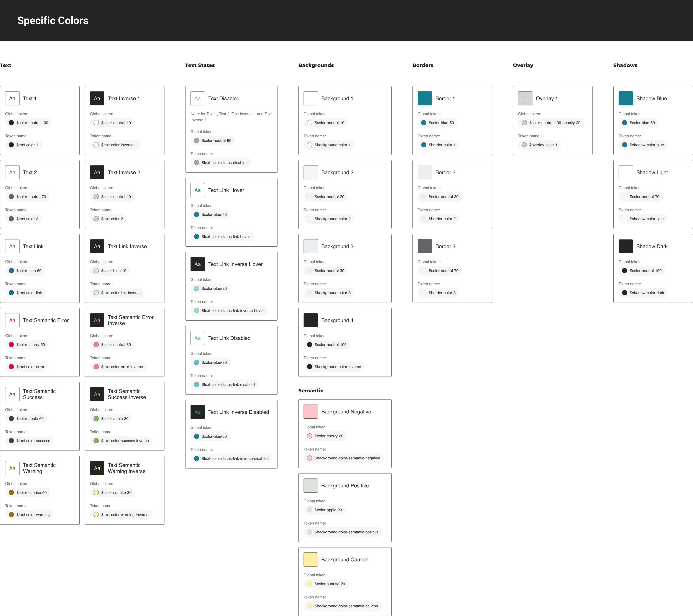693x616 pixels.
Task: Select the $text-color-inverse-1 token chip
Action: (x=115, y=145)
